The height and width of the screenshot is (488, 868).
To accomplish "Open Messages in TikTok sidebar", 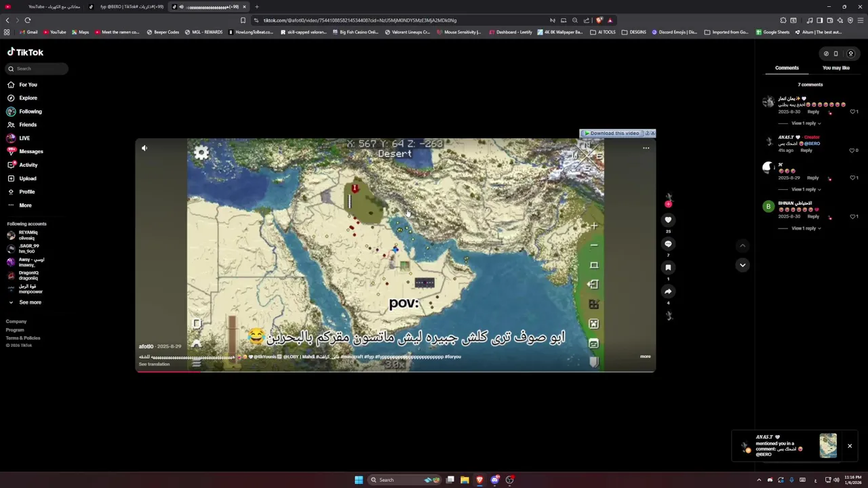I will (x=24, y=152).
